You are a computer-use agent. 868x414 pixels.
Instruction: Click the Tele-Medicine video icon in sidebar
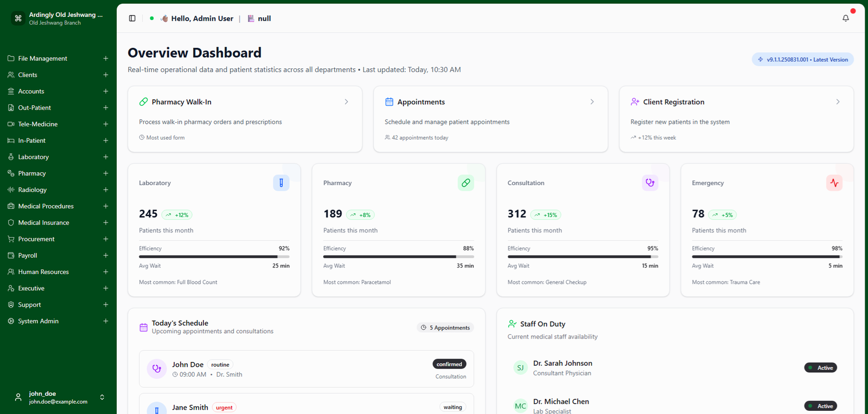[x=11, y=124]
